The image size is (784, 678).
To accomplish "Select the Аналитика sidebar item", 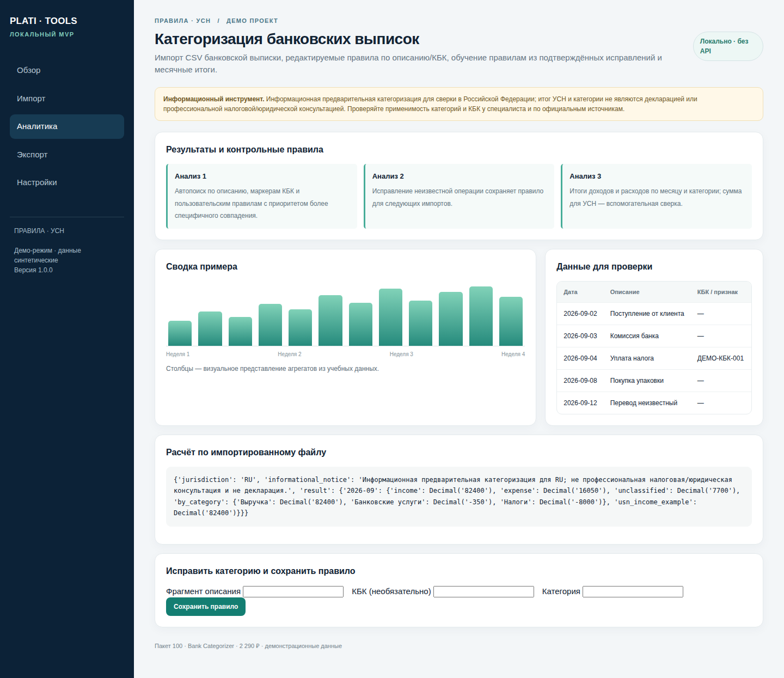I will (67, 126).
